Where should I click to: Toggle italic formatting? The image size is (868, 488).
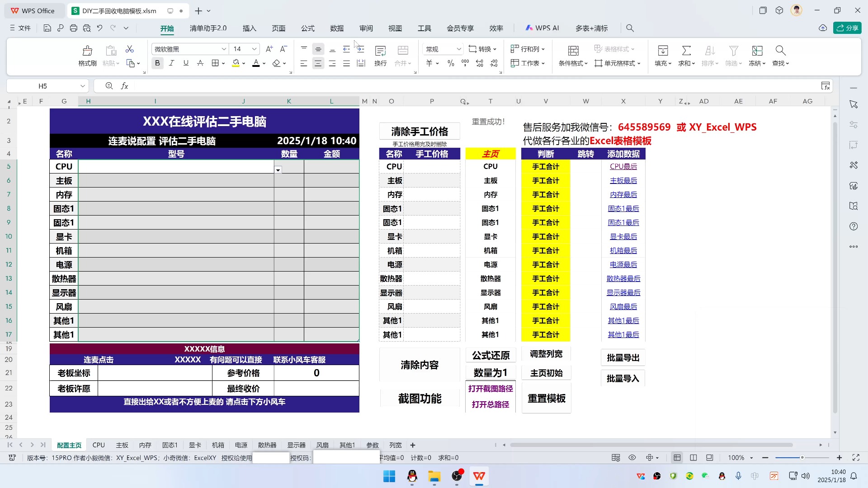(171, 63)
